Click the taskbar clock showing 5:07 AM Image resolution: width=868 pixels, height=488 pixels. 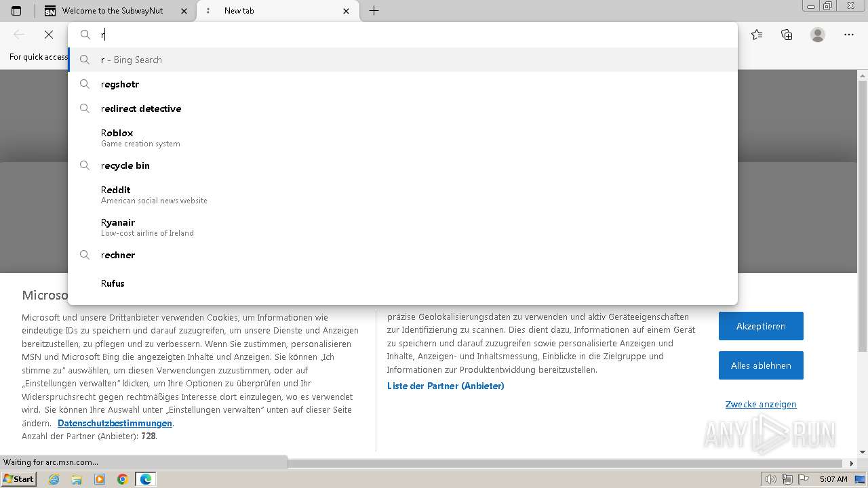833,479
